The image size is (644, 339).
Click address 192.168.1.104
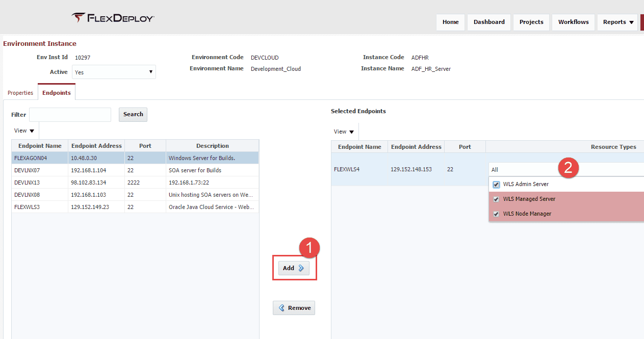tap(89, 170)
